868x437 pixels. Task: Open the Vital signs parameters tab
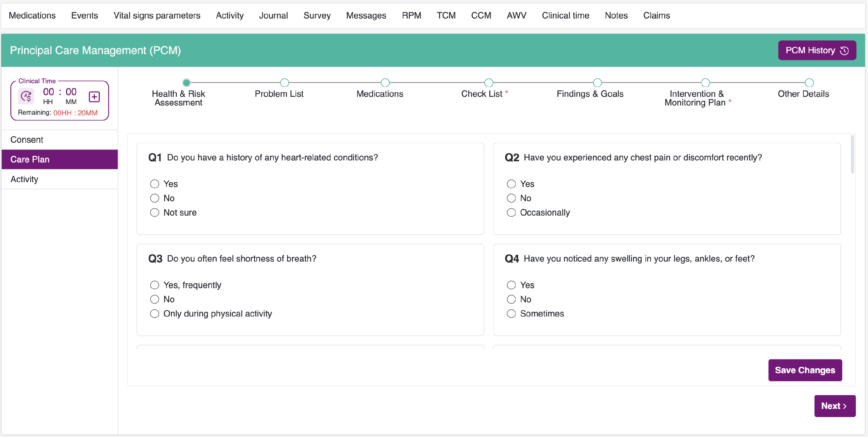[157, 16]
